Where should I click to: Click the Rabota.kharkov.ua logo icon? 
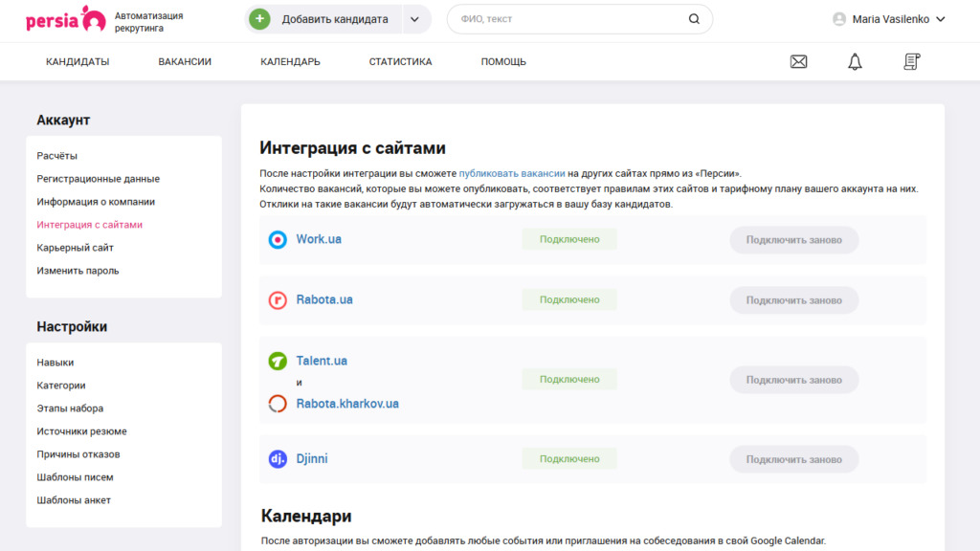(x=278, y=404)
